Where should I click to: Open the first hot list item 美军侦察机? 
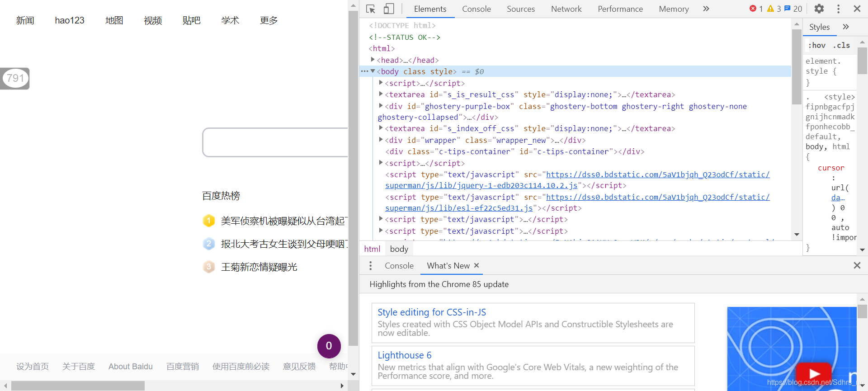pyautogui.click(x=284, y=221)
